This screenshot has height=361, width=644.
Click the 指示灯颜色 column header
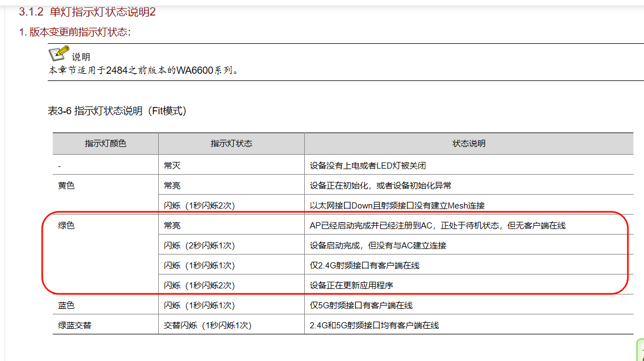point(105,144)
